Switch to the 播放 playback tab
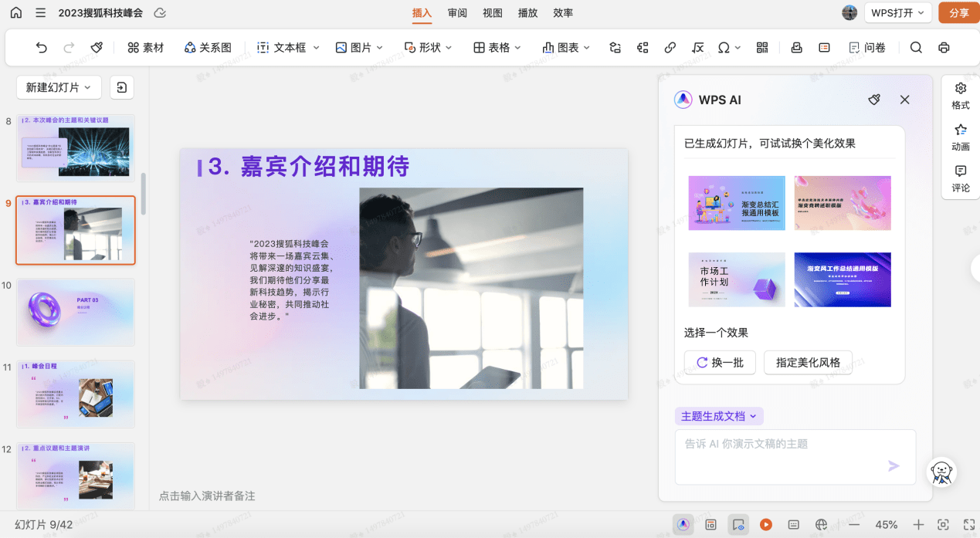Screen dimensions: 980x538 [x=527, y=12]
